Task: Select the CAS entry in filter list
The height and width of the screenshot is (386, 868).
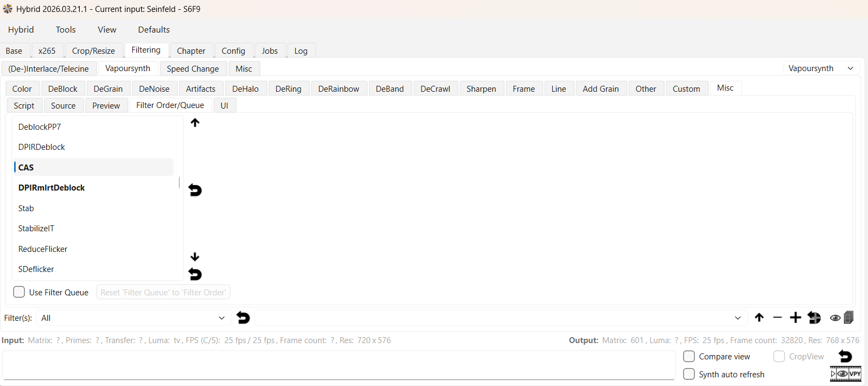Action: point(93,167)
